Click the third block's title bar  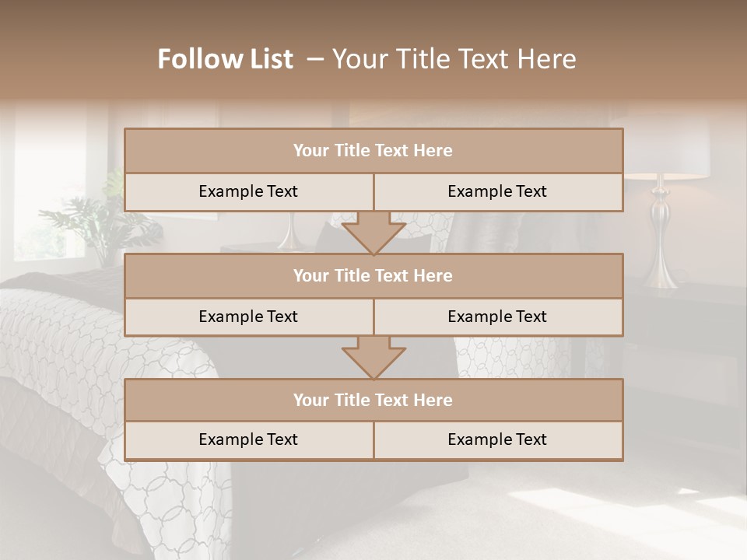[x=373, y=400]
